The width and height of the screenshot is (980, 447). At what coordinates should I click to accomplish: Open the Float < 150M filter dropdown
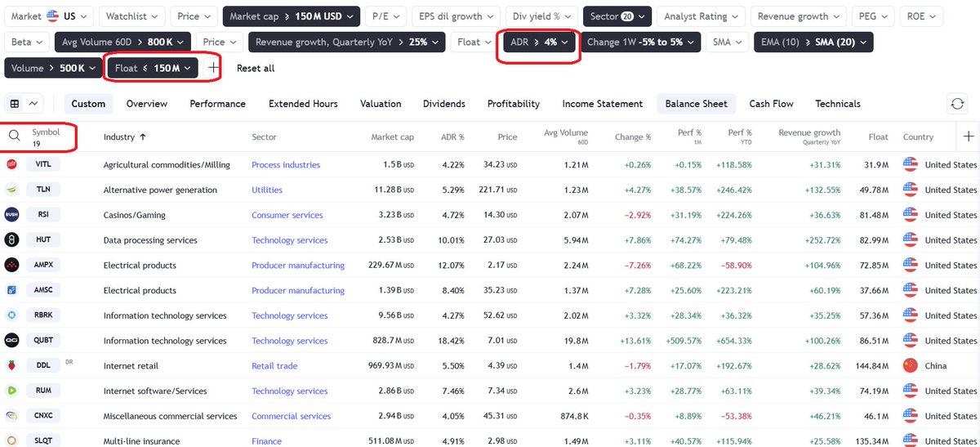point(153,68)
